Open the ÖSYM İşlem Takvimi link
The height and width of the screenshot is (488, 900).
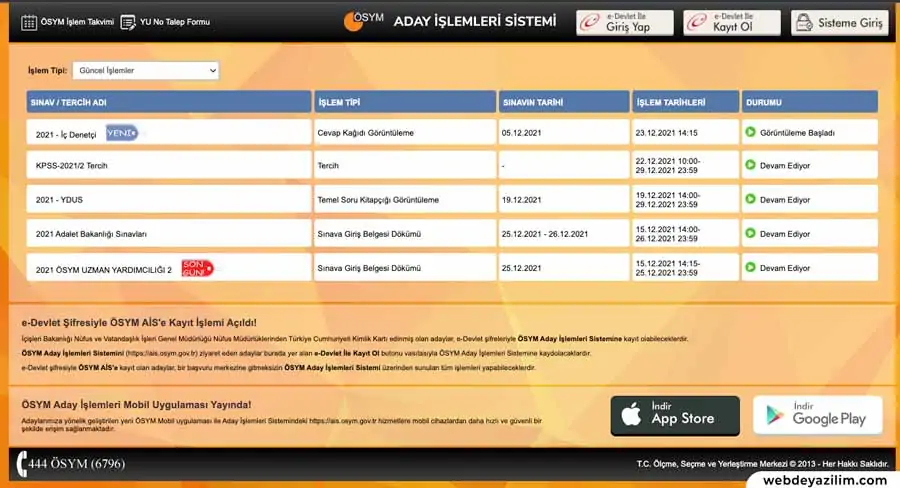[77, 22]
